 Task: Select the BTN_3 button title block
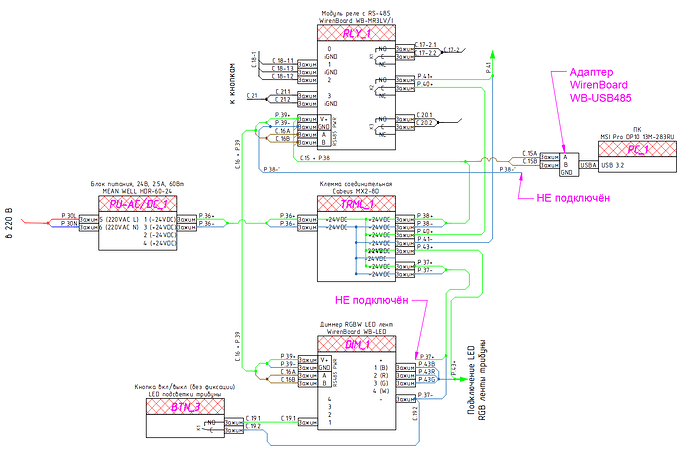coord(185,407)
